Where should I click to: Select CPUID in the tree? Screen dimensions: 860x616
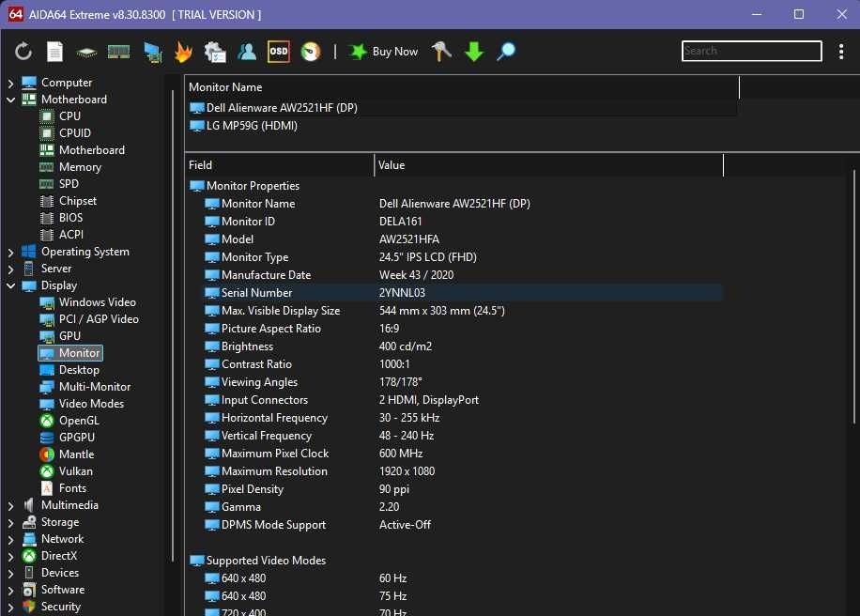point(66,133)
